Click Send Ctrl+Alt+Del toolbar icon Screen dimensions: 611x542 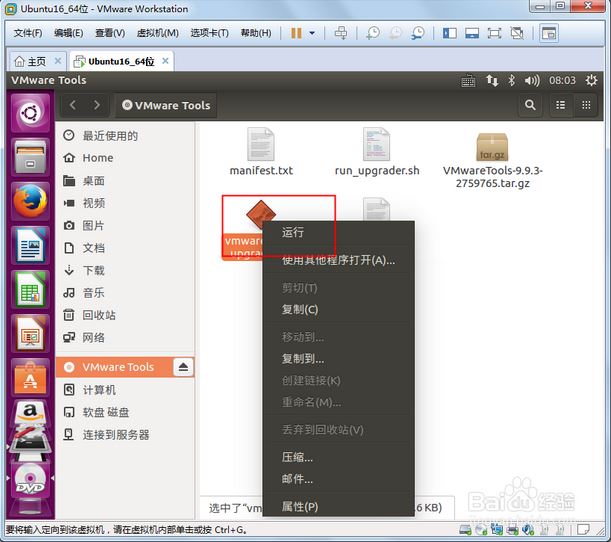pyautogui.click(x=341, y=33)
